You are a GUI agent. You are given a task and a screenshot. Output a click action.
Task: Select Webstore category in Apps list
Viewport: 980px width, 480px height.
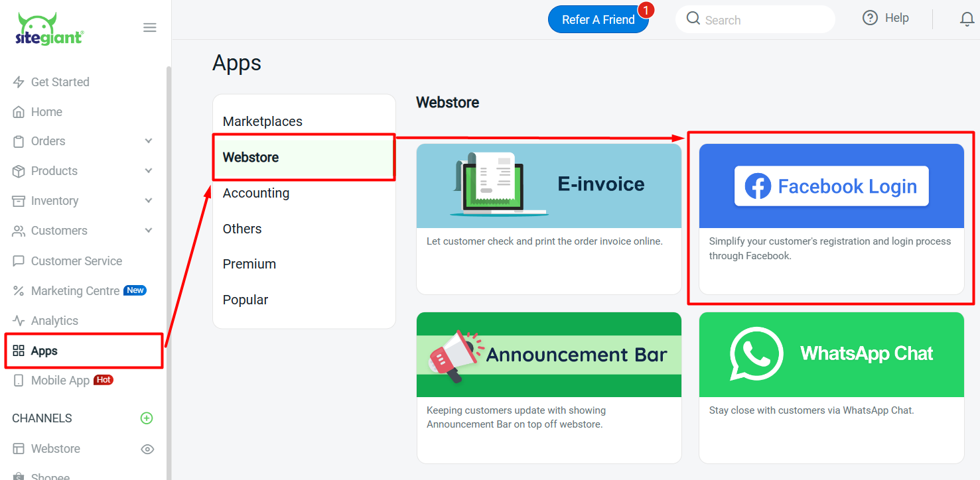tap(304, 157)
